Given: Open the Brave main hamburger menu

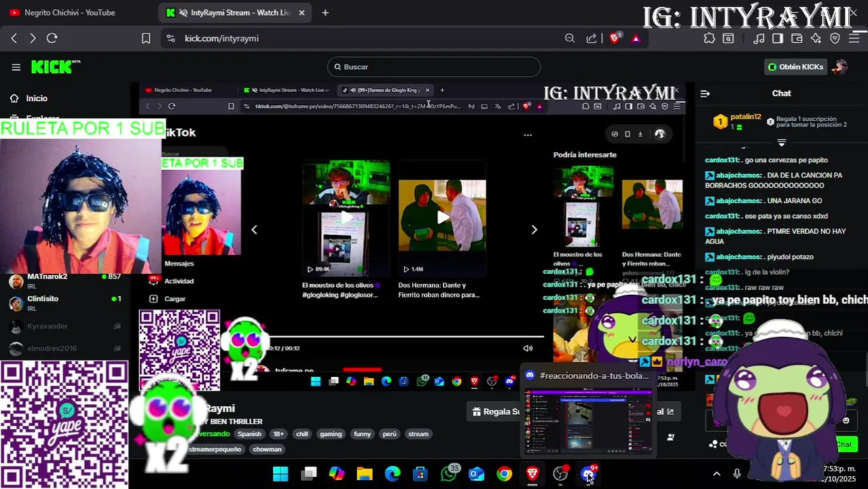Looking at the screenshot, I should coord(854,39).
